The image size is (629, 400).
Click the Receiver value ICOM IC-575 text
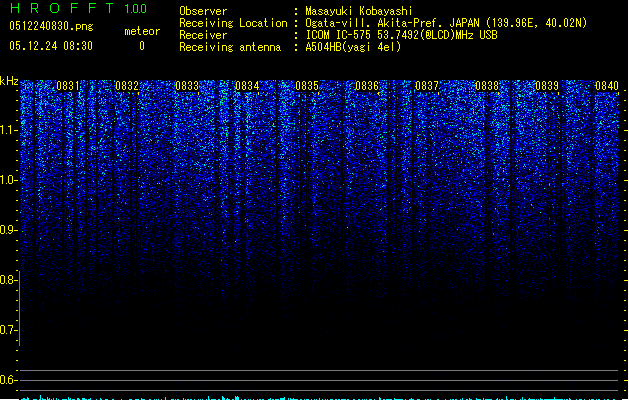(402, 35)
